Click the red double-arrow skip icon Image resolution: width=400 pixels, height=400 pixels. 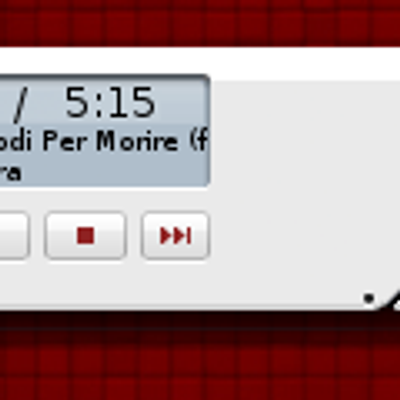click(x=175, y=236)
